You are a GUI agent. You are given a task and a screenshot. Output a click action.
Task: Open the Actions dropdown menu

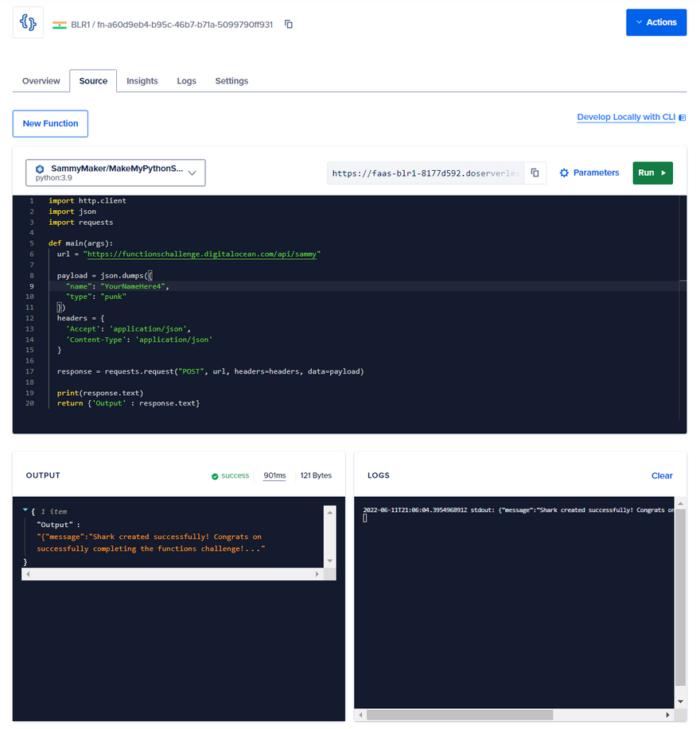pyautogui.click(x=655, y=22)
